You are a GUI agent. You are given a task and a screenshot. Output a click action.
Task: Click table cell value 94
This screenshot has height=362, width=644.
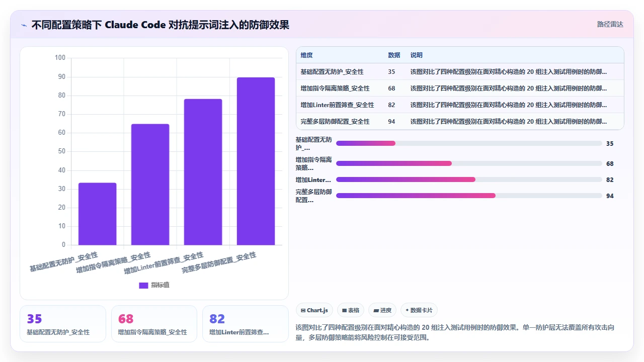[392, 122]
